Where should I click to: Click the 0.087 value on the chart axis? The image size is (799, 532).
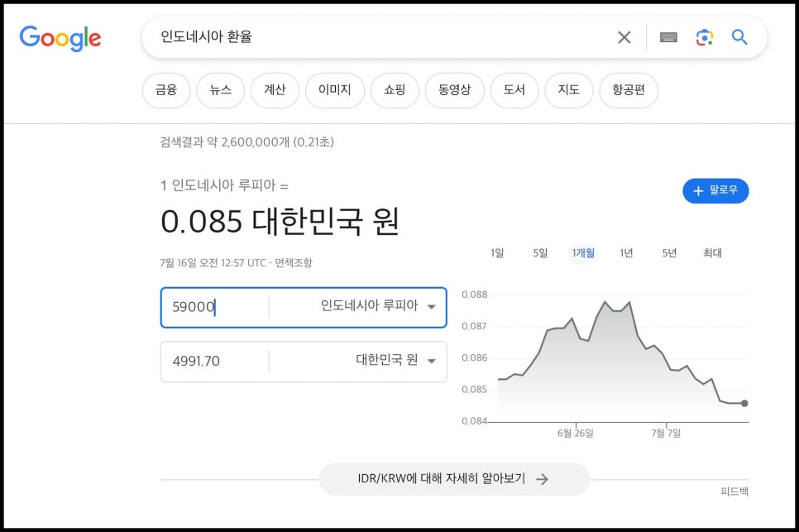[475, 326]
